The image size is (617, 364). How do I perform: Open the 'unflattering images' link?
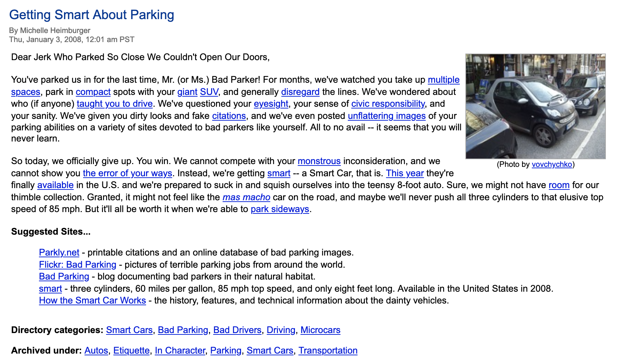pyautogui.click(x=386, y=116)
